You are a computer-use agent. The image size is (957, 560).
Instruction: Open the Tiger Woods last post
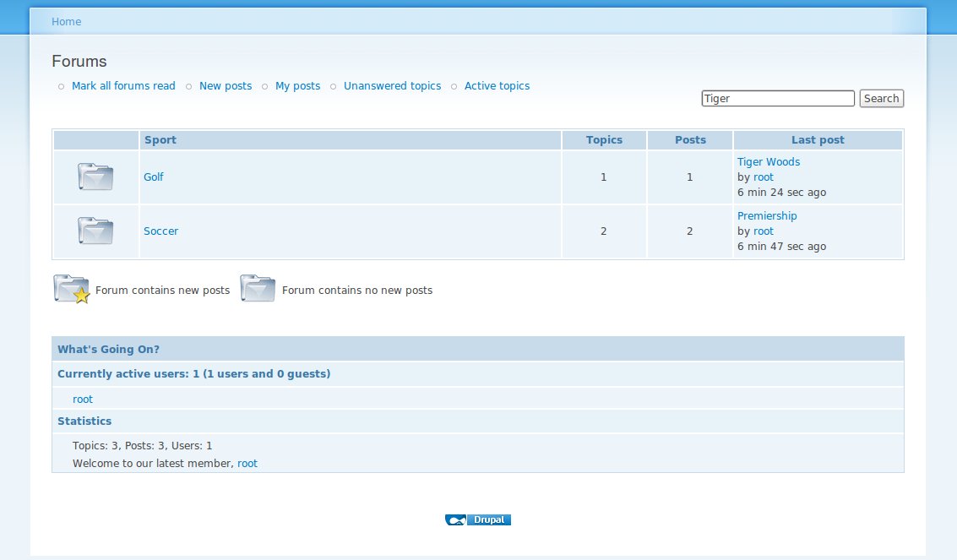[769, 161]
